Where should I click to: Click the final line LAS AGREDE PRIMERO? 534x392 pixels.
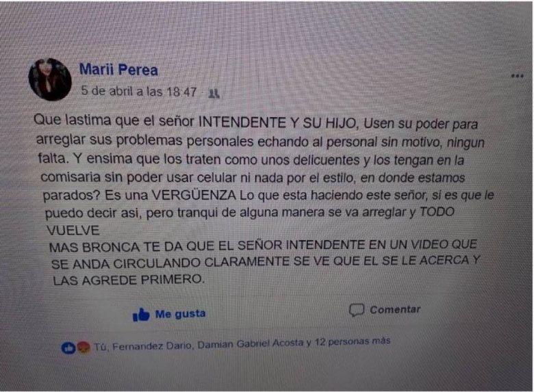click(129, 280)
